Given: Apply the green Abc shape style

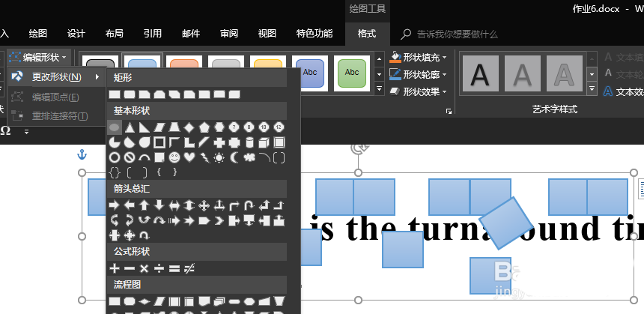Looking at the screenshot, I should pyautogui.click(x=351, y=73).
